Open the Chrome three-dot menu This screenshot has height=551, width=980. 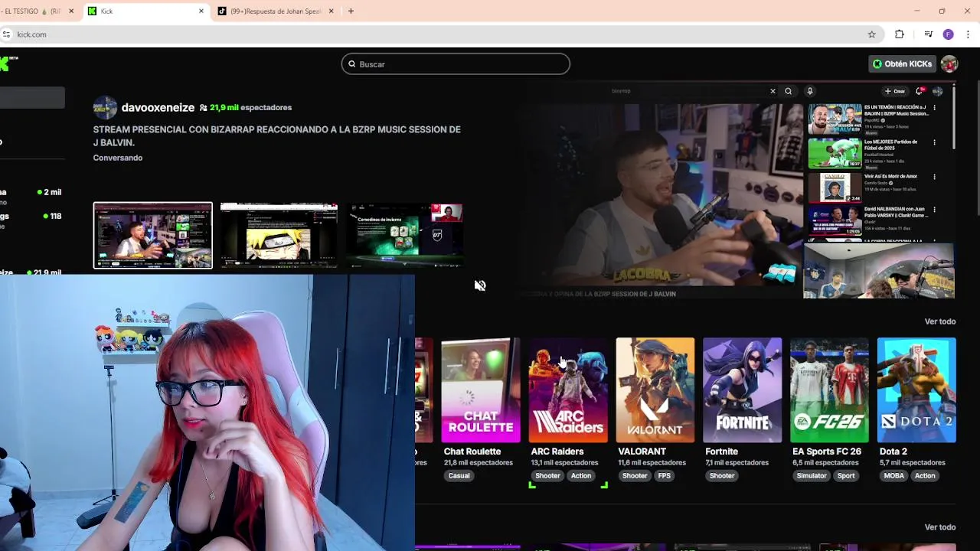click(x=969, y=34)
